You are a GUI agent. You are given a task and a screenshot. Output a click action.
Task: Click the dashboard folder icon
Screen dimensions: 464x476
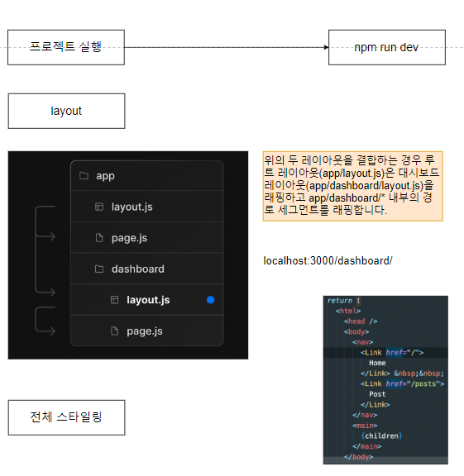tap(99, 269)
